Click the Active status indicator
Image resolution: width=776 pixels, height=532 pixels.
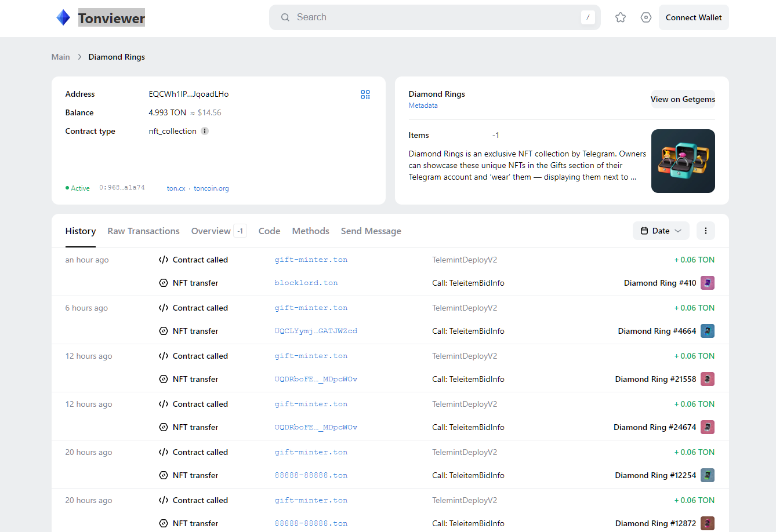point(78,188)
